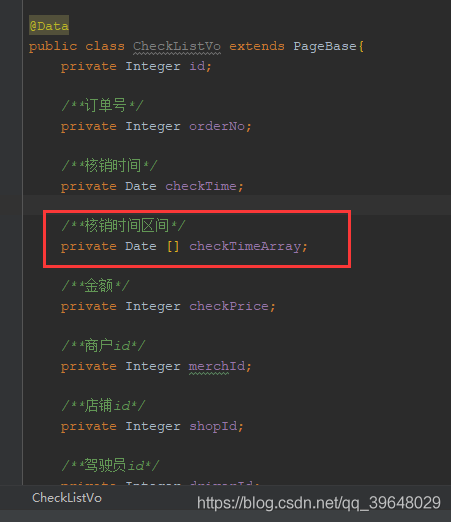This screenshot has height=522, width=451.
Task: Click the 核销时间区间 comment
Action: click(123, 225)
